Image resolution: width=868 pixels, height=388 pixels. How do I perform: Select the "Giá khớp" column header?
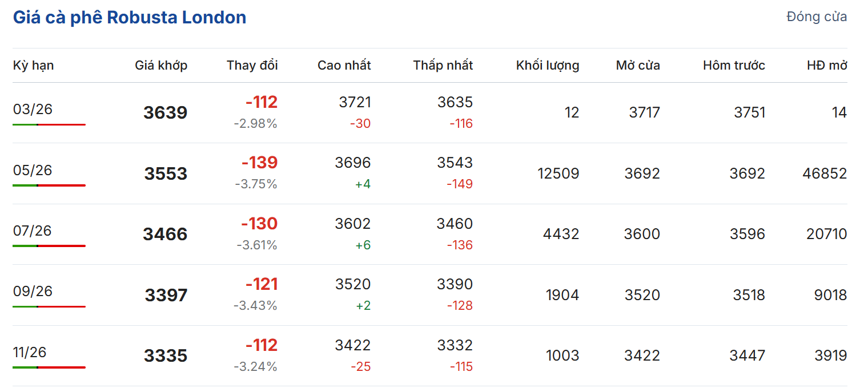[x=161, y=66]
